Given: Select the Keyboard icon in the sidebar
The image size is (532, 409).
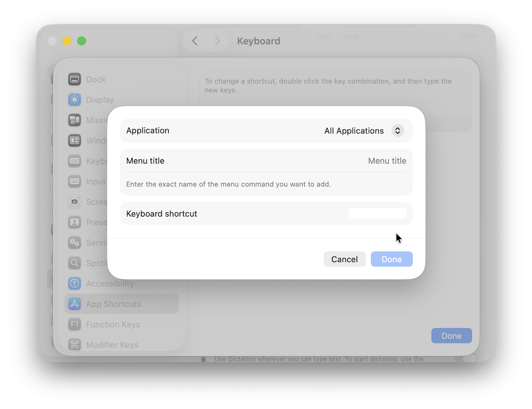Looking at the screenshot, I should coord(75,161).
